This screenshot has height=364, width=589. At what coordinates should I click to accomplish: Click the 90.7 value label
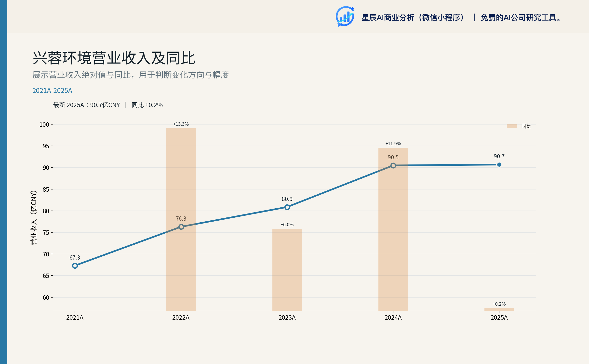pyautogui.click(x=499, y=156)
